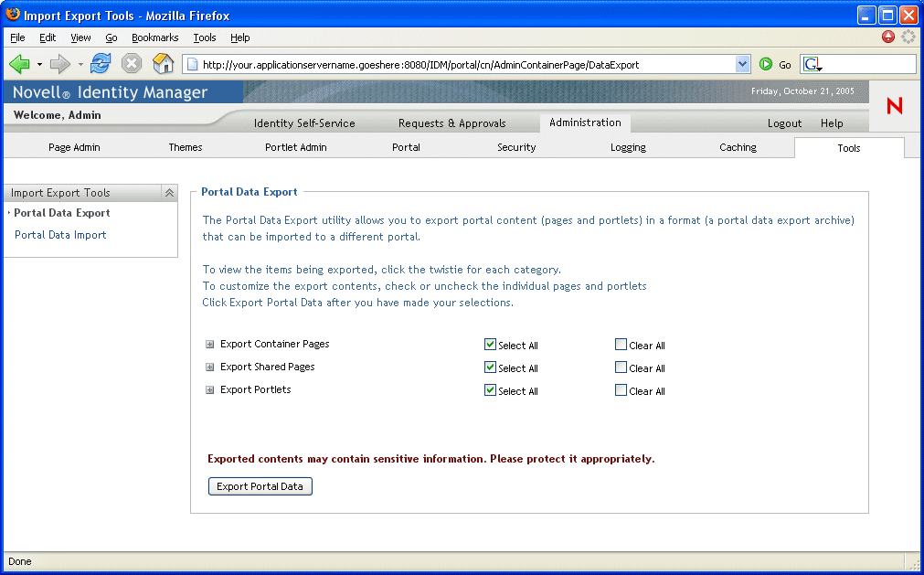Click the browser address URL field

[x=467, y=65]
